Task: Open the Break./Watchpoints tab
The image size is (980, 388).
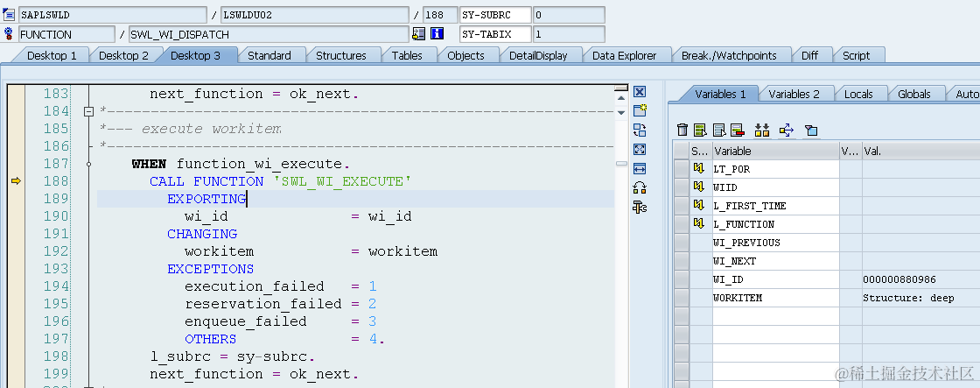Action: click(729, 55)
